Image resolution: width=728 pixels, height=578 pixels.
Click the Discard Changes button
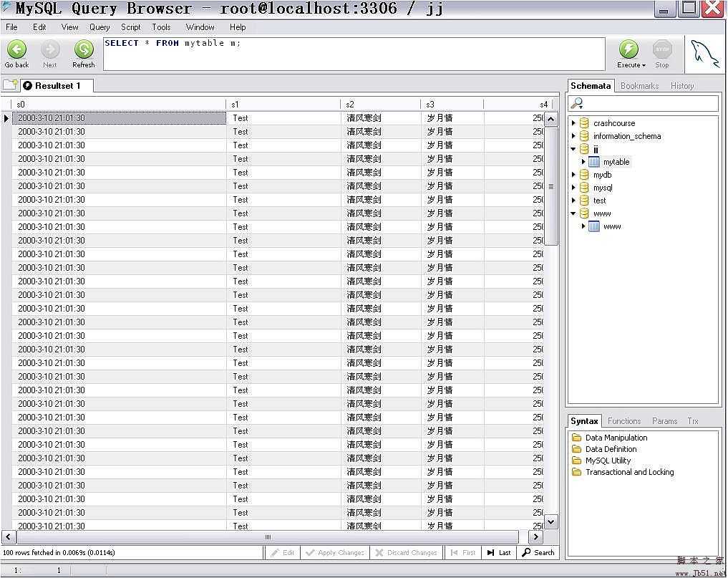tap(407, 552)
